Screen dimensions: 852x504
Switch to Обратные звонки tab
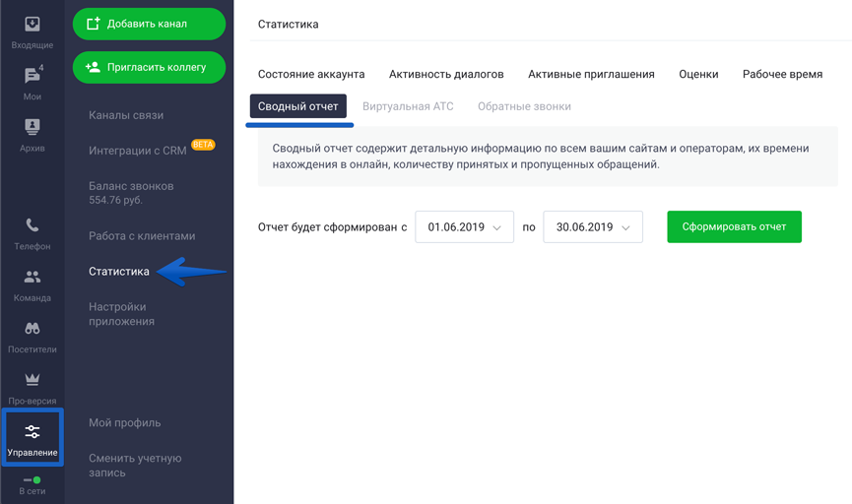(x=524, y=106)
